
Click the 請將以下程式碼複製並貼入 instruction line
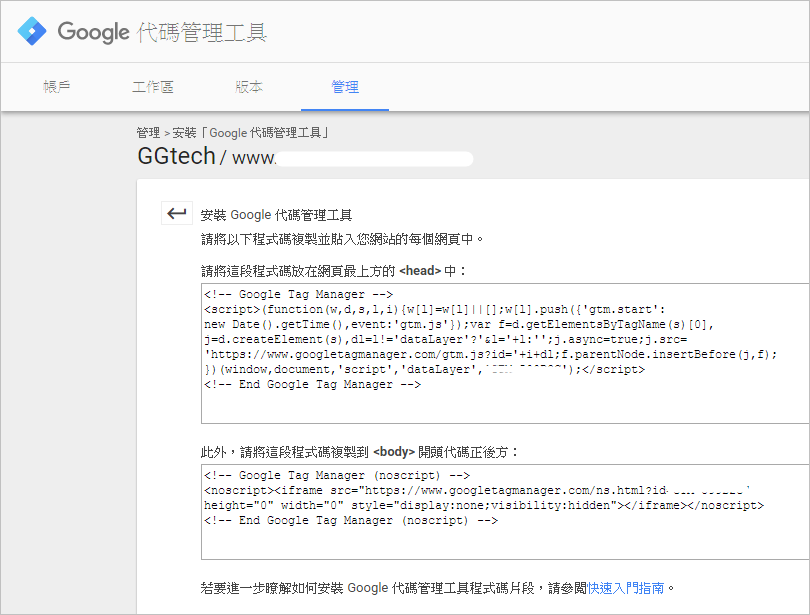pyautogui.click(x=342, y=239)
